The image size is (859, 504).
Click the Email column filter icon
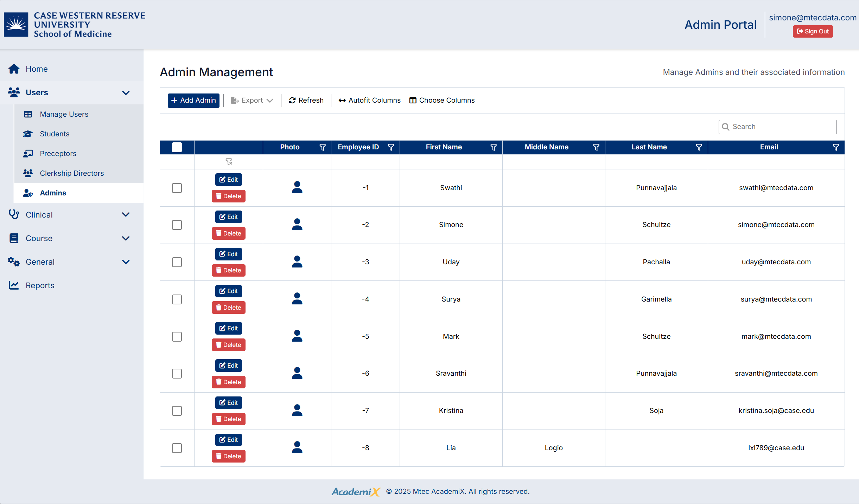(x=836, y=147)
